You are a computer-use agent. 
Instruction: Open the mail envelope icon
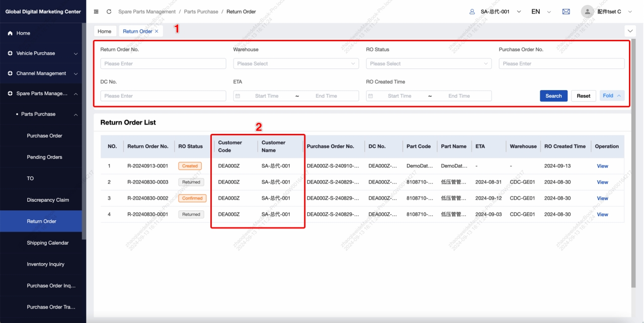(566, 12)
